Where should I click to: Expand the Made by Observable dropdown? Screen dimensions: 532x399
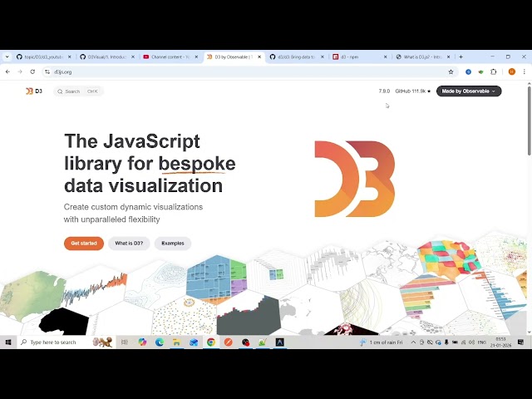pos(469,91)
